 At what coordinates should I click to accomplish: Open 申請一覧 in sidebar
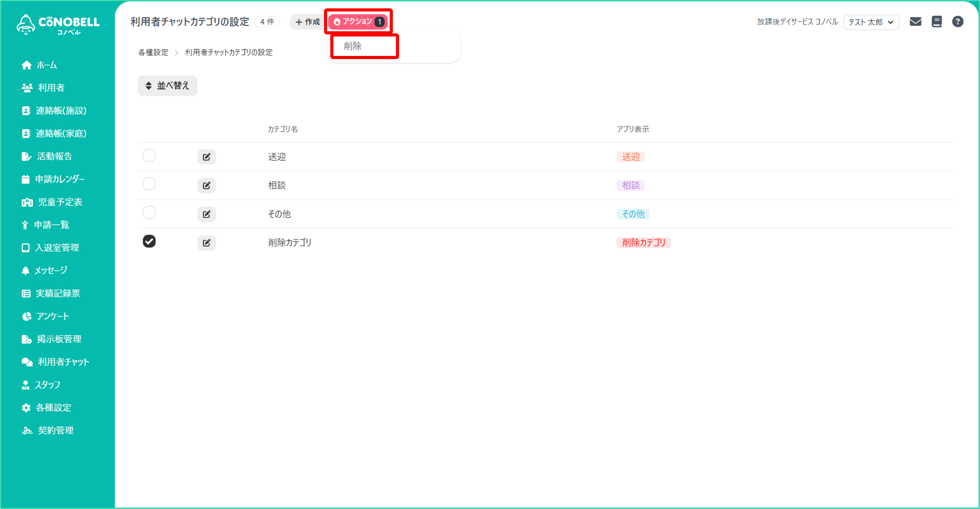[x=46, y=225]
